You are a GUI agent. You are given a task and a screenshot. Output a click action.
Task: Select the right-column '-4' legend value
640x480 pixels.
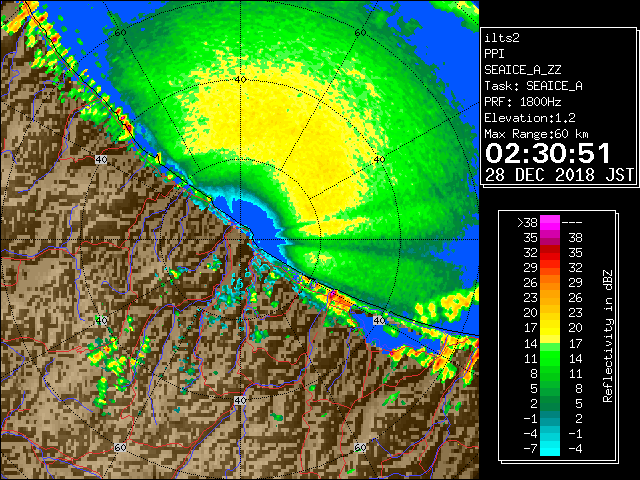[575, 449]
